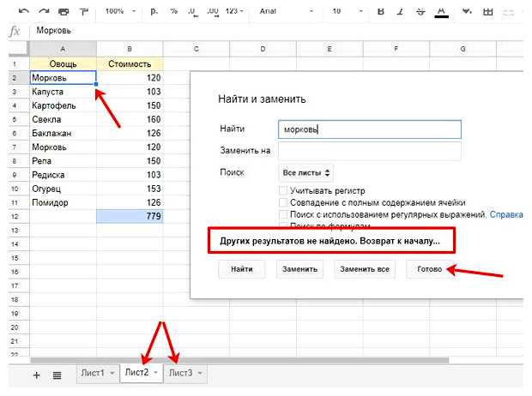The image size is (532, 396).
Task: Open the Arial font dropdown
Action: [286, 11]
